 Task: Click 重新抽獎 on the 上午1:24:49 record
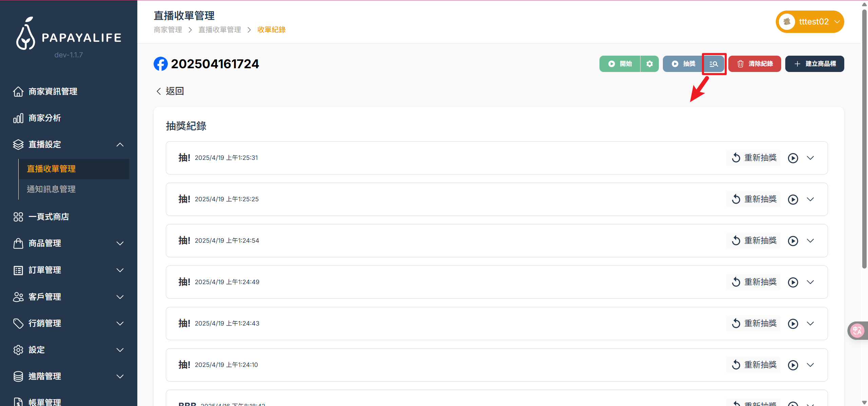coord(754,282)
